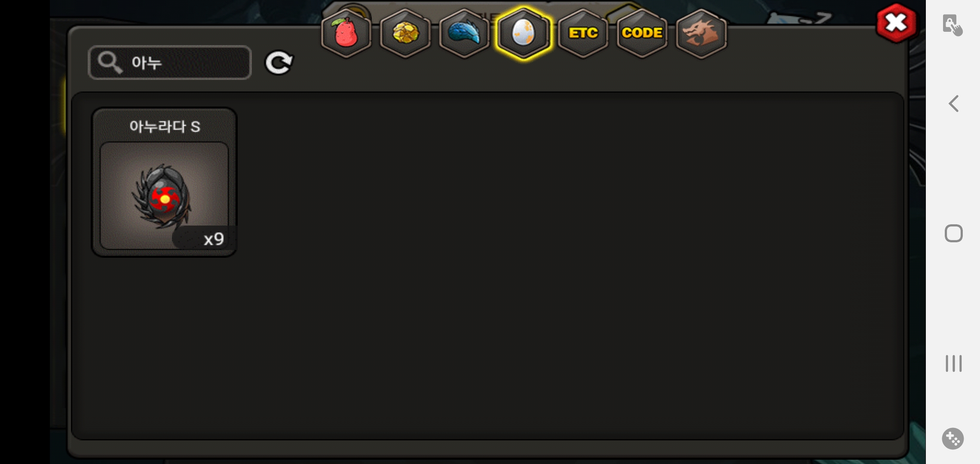Open the game tools controller icon

[x=952, y=439]
